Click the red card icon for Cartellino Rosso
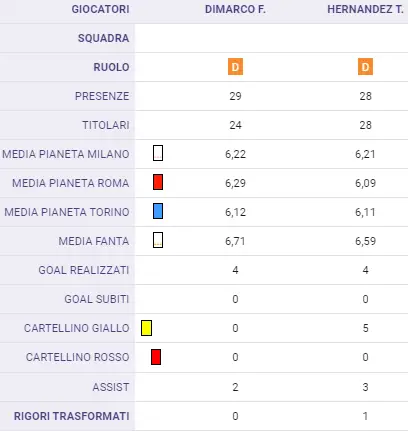The height and width of the screenshot is (431, 408). click(x=156, y=357)
